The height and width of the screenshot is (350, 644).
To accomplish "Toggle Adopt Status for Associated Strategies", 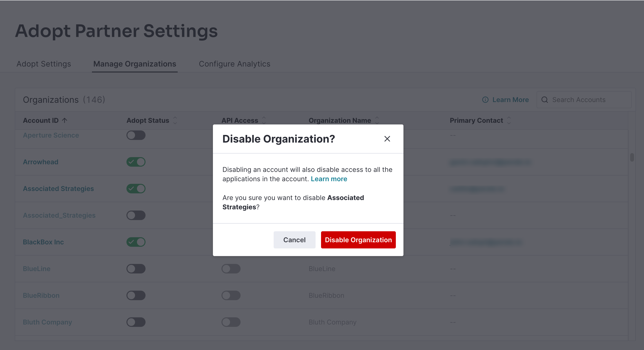I will click(x=136, y=189).
